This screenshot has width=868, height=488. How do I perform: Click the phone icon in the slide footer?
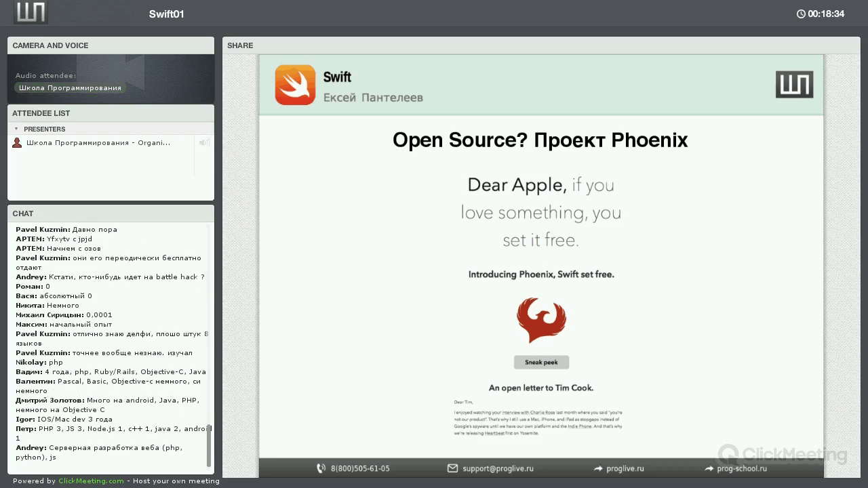click(321, 468)
